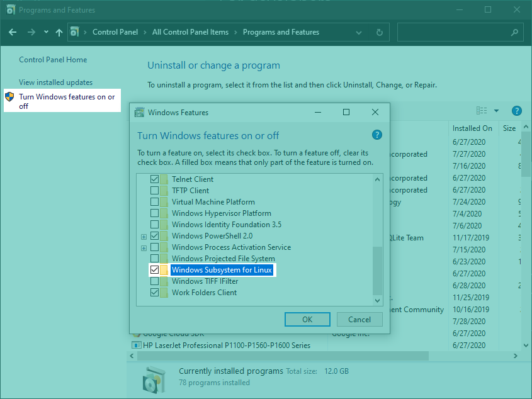Click the folder icon beside Work Folders Client
Screen dimensions: 532x399
[x=164, y=293]
